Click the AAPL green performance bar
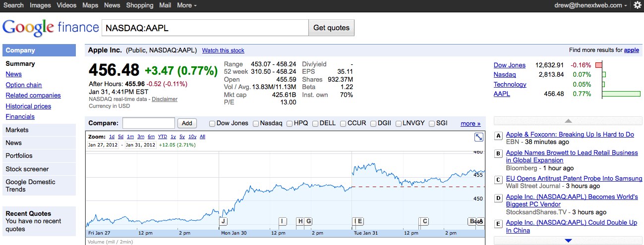Screen dimensions: 644x245 pyautogui.click(x=621, y=94)
